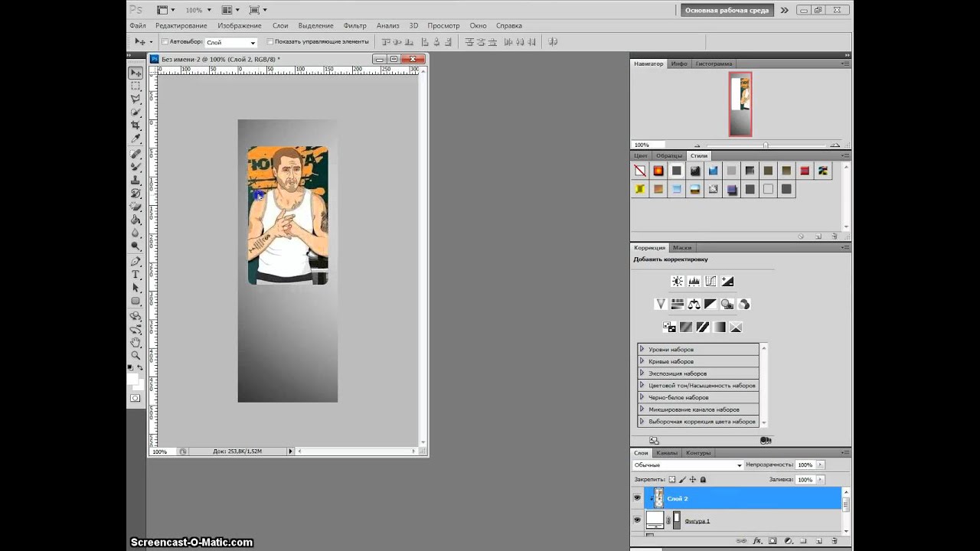The width and height of the screenshot is (980, 551).
Task: Select the Paint Bucket tool
Action: tap(136, 220)
